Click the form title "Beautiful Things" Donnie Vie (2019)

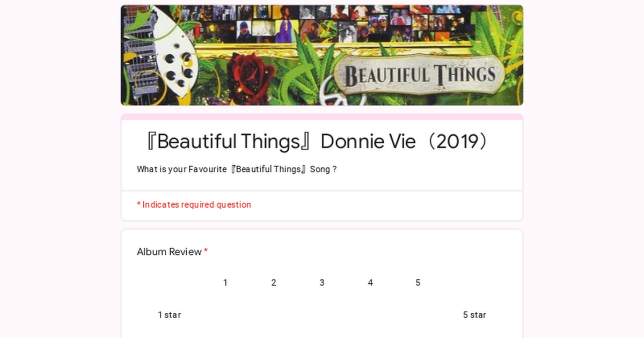pyautogui.click(x=317, y=142)
